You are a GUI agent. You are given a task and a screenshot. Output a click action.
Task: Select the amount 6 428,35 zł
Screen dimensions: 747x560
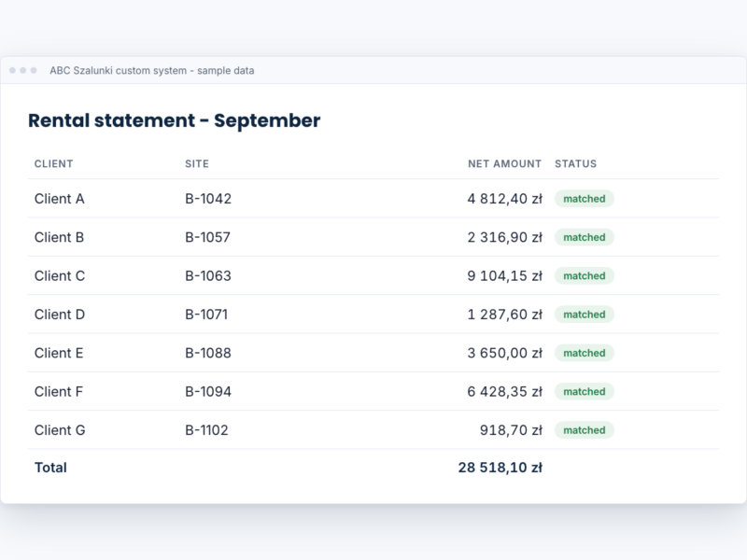point(504,391)
